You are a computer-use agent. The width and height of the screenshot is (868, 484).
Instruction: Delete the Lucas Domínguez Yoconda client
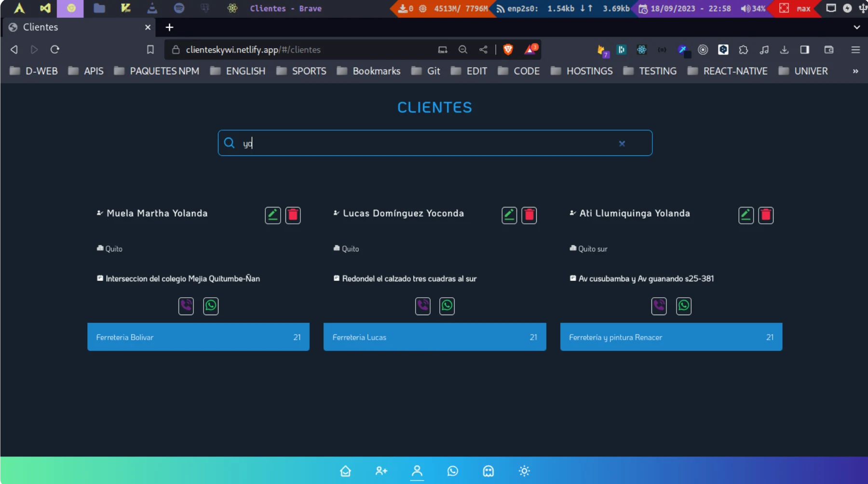pyautogui.click(x=529, y=215)
